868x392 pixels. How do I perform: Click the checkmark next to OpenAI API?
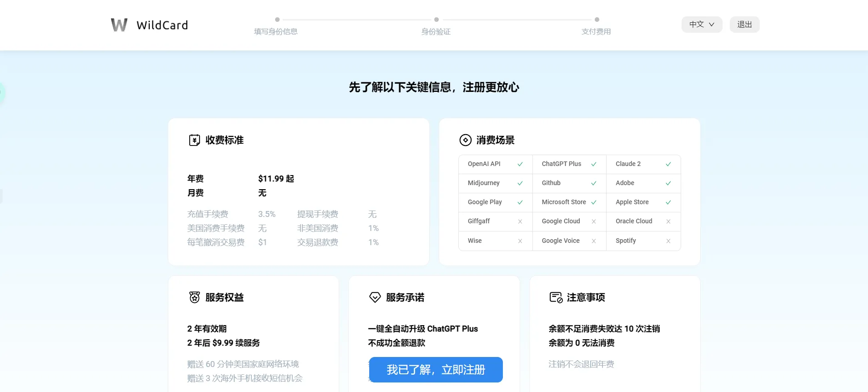[x=520, y=164]
